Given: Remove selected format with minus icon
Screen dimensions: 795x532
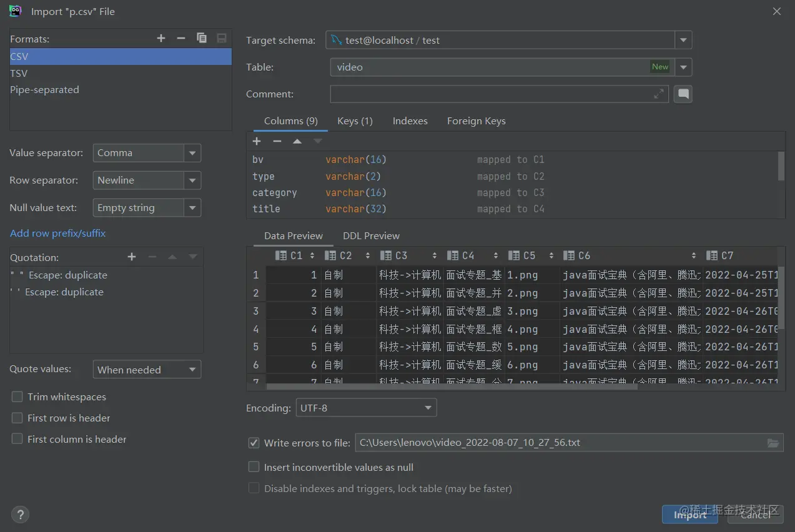Looking at the screenshot, I should 181,38.
